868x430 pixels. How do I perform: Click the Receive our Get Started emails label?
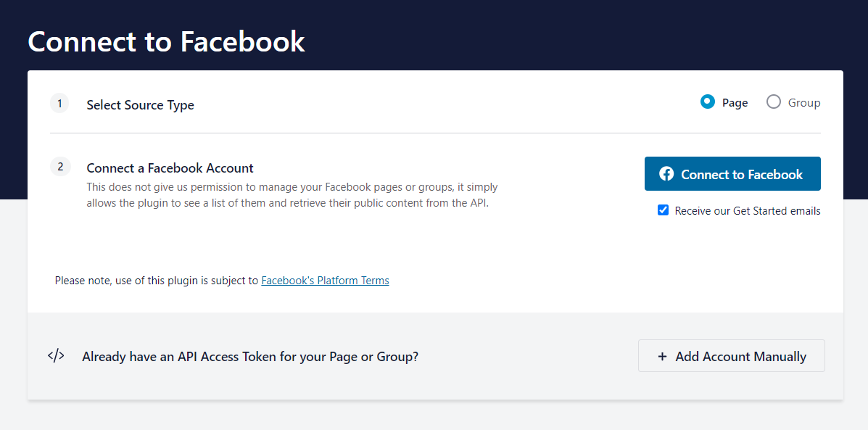(748, 211)
